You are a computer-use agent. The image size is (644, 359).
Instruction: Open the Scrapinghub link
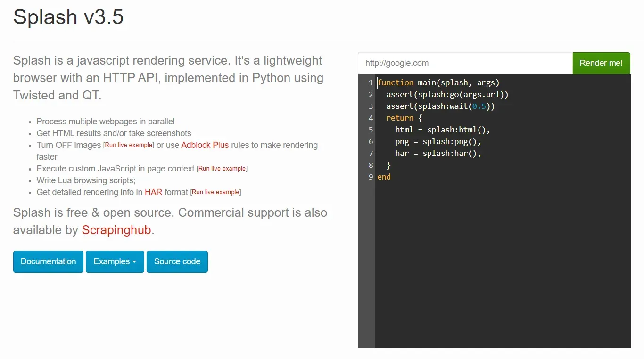[x=116, y=230]
